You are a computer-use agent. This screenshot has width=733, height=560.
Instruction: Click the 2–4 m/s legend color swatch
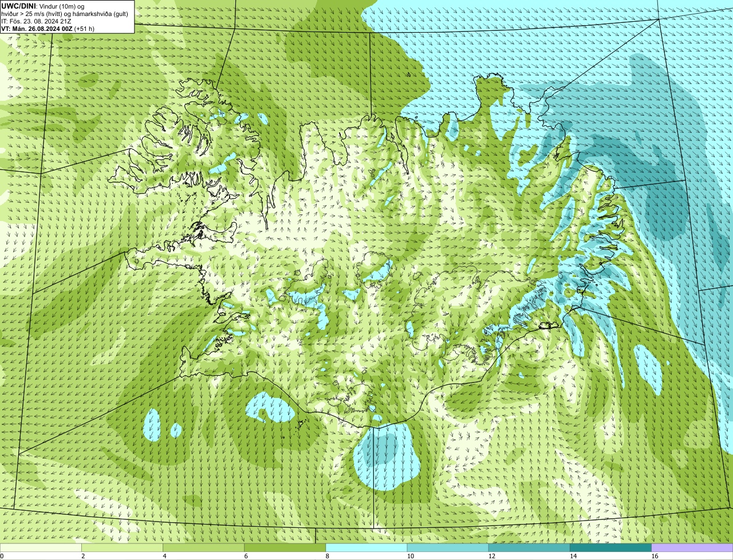(123, 547)
